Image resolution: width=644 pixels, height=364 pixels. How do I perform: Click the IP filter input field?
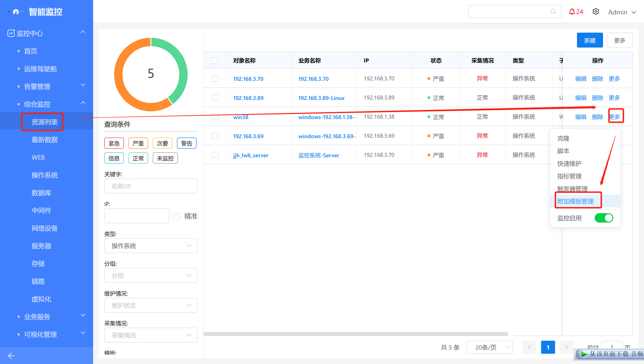(137, 216)
